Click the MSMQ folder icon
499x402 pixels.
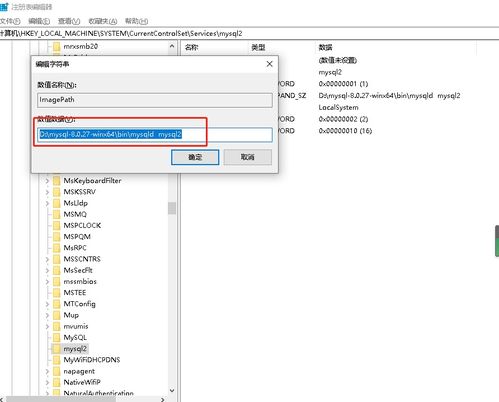click(57, 214)
